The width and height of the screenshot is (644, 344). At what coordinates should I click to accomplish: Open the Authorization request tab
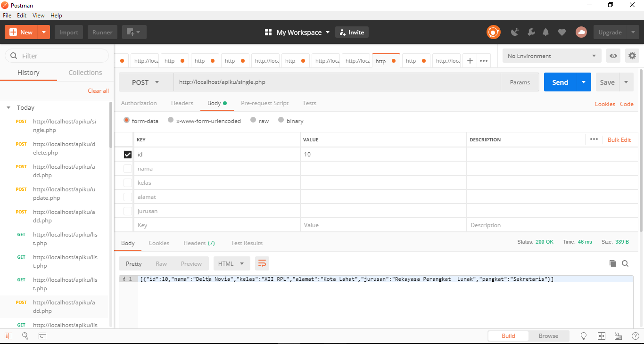(x=139, y=103)
